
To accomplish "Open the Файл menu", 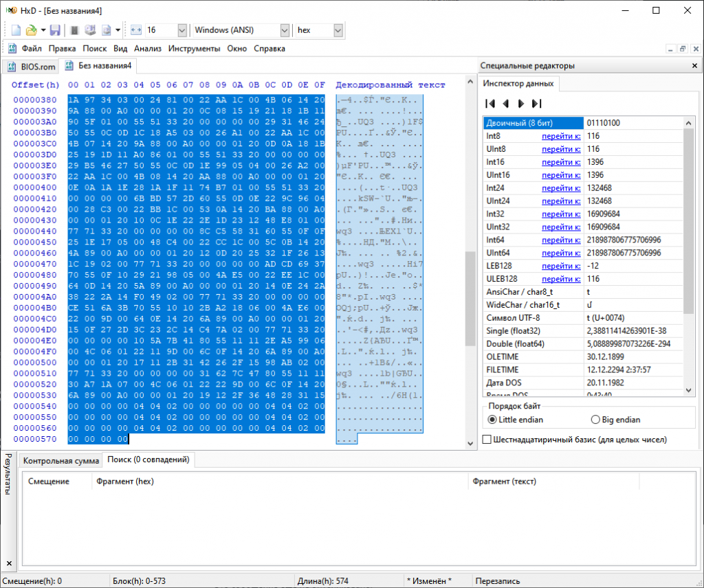I will [x=32, y=49].
